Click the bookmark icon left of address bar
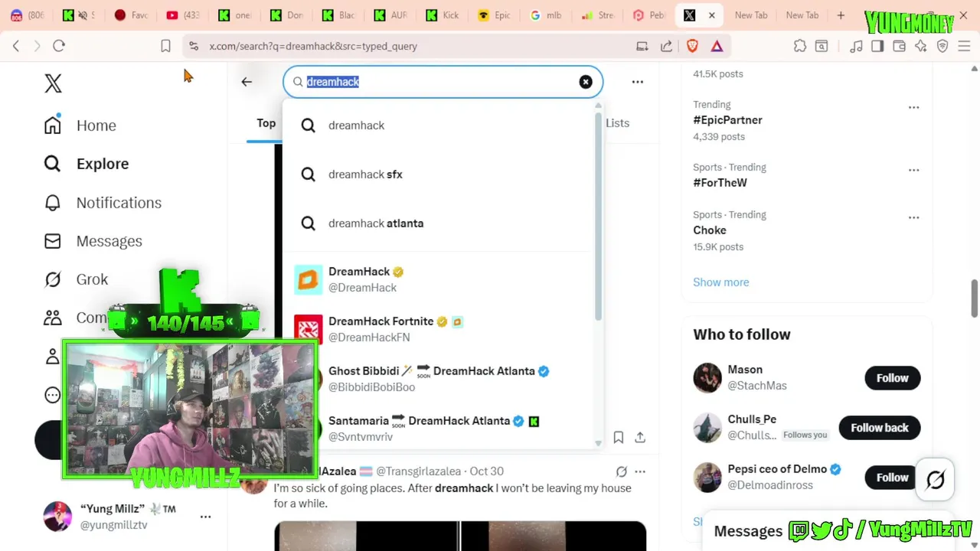This screenshot has width=980, height=551. pos(165,46)
